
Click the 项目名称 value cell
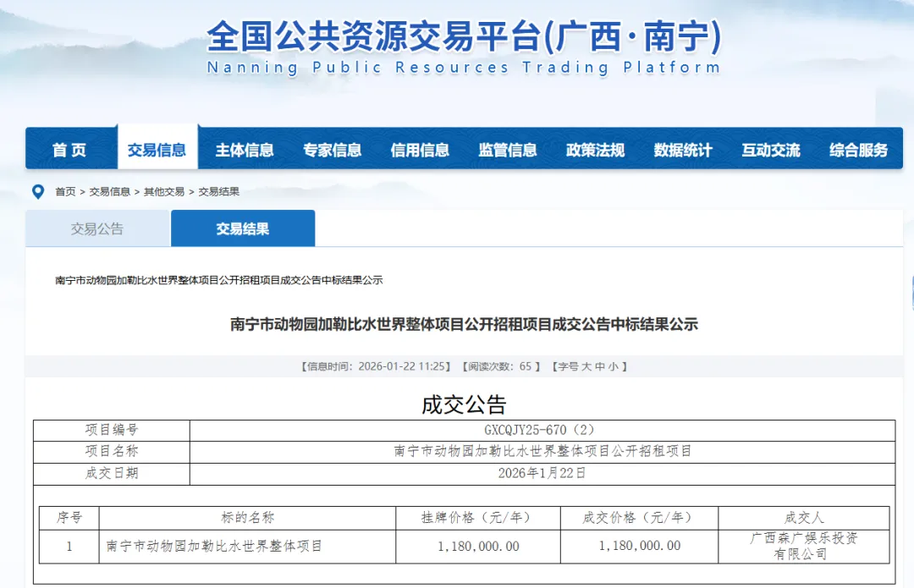coord(542,451)
